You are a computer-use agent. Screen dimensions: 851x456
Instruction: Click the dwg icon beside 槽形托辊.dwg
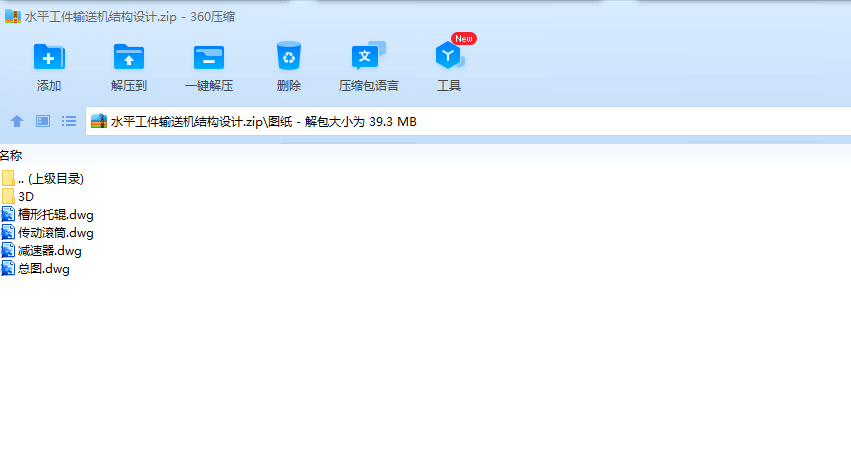(8, 214)
